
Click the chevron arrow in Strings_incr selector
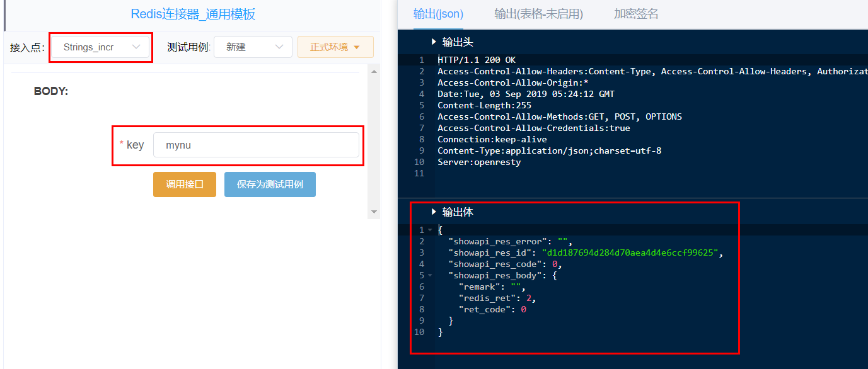[x=136, y=47]
